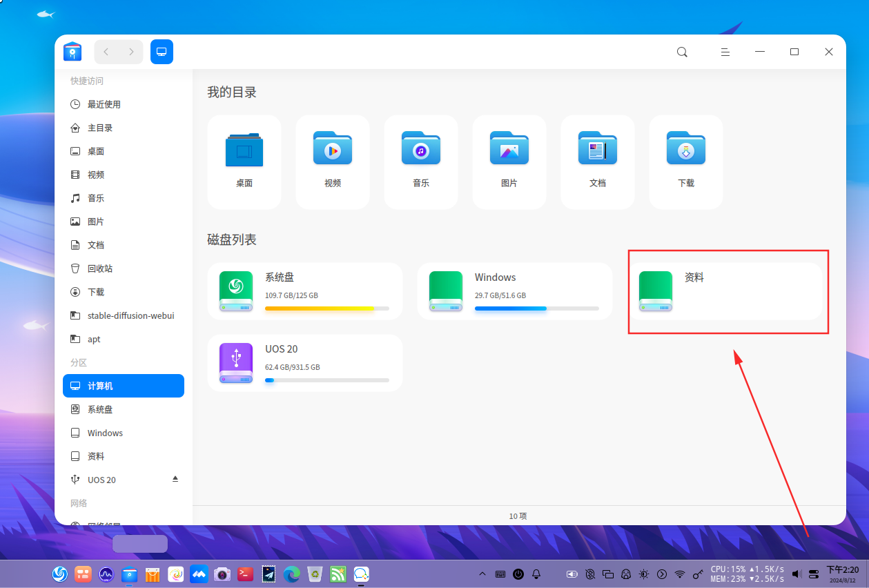
Task: Click the file manager dock icon
Action: tap(130, 574)
